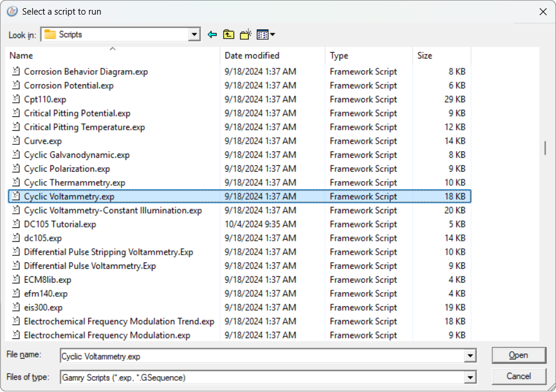The width and height of the screenshot is (556, 392).
Task: Focus the File name input field
Action: (262, 356)
